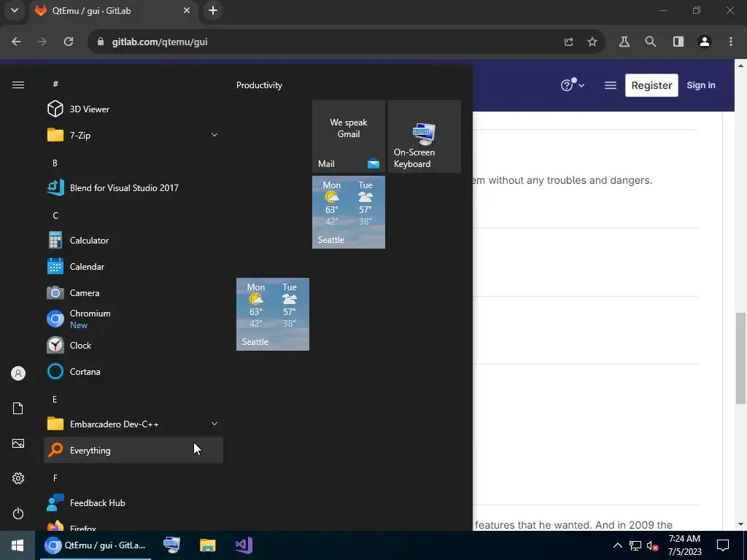Toggle the browser side panel
747x560 pixels.
678,42
